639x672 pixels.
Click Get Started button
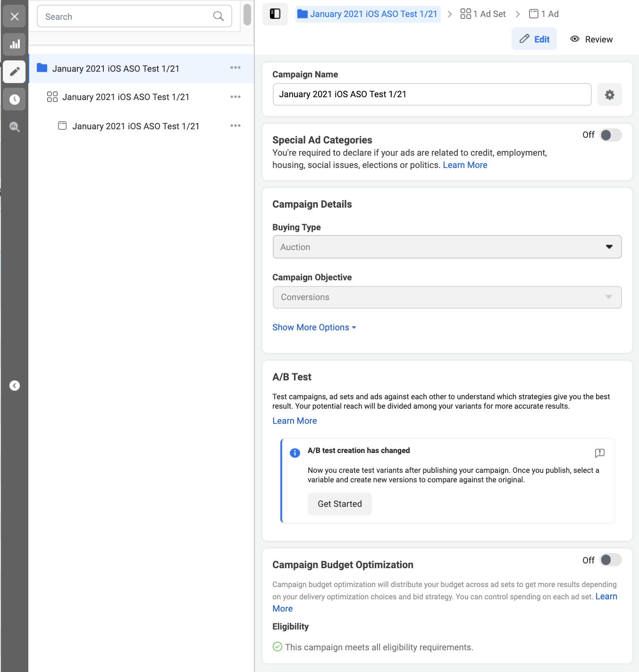340,504
